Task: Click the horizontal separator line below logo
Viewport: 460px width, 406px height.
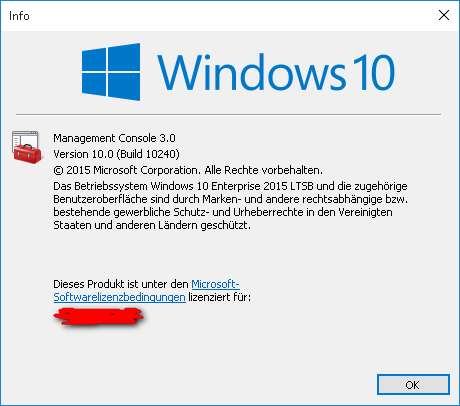Action: (x=228, y=114)
